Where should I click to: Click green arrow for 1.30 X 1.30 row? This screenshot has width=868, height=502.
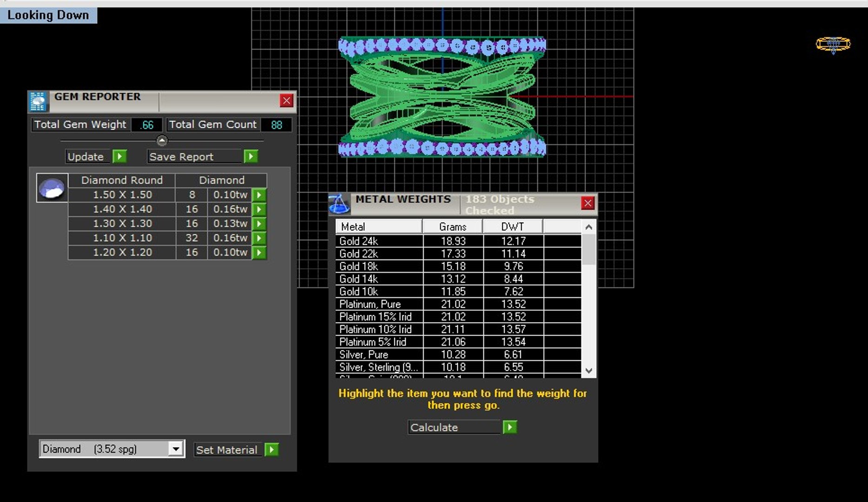tap(259, 224)
